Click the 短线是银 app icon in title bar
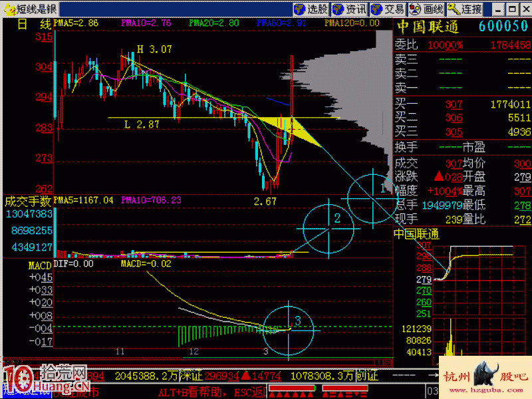 [x=10, y=9]
